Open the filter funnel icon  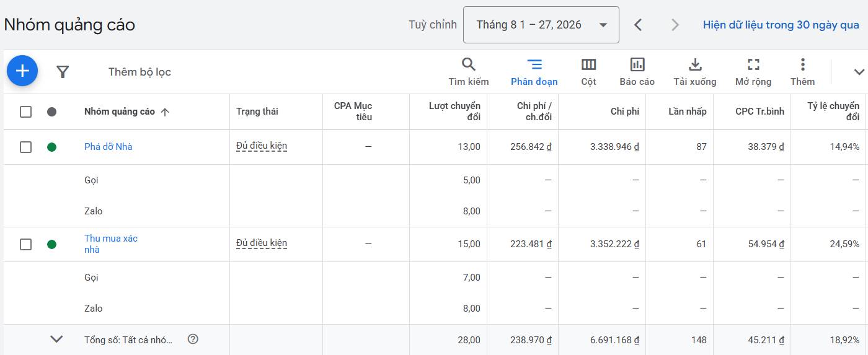[63, 72]
